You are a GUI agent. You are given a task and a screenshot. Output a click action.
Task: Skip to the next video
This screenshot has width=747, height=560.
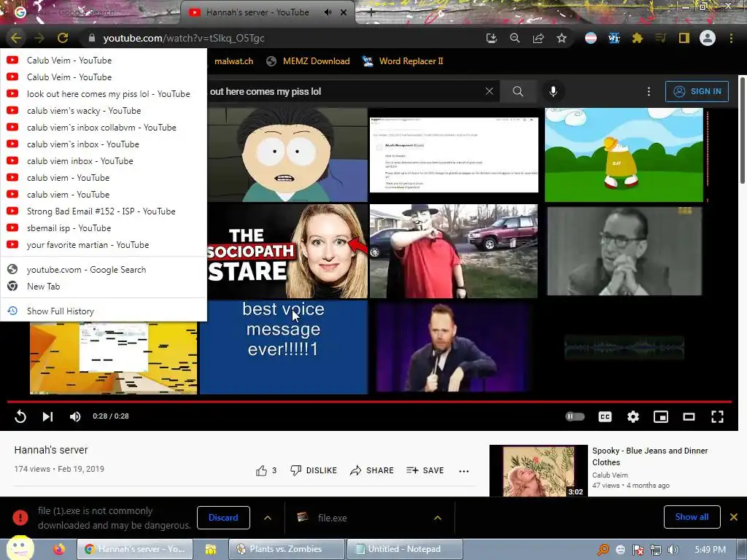tap(47, 416)
